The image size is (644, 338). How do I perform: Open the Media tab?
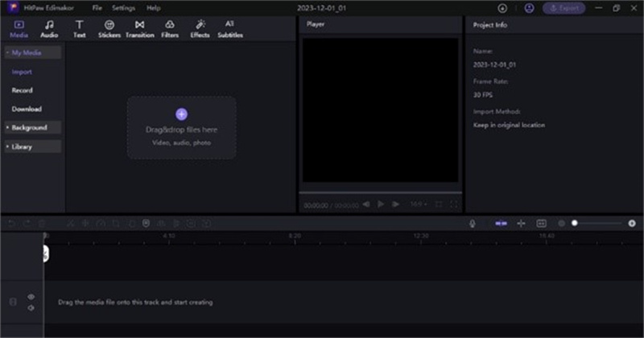[19, 29]
